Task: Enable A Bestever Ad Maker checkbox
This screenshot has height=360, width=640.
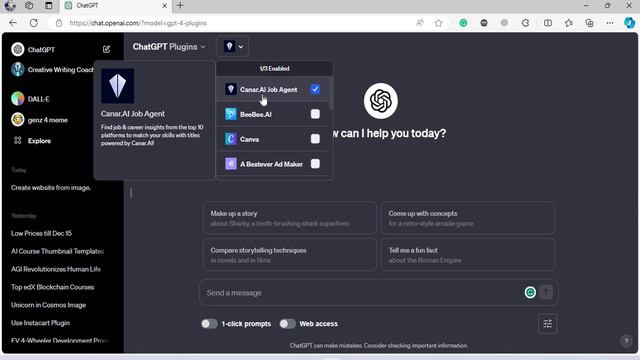Action: [x=315, y=164]
